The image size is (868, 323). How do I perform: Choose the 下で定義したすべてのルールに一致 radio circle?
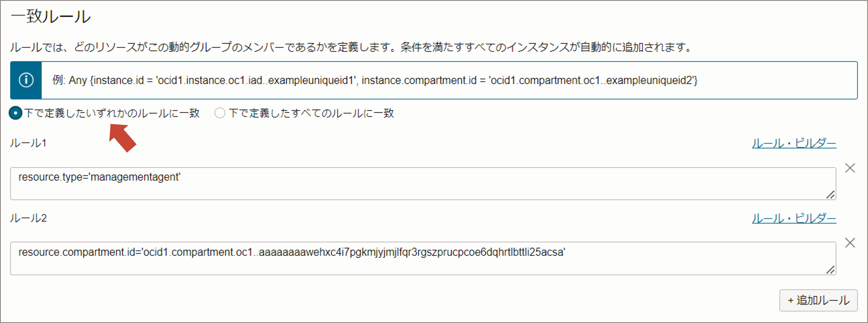point(220,113)
